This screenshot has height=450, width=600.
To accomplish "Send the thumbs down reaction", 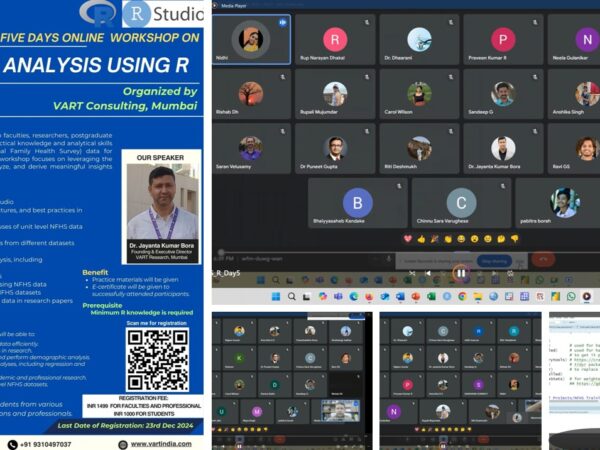I will coord(515,239).
